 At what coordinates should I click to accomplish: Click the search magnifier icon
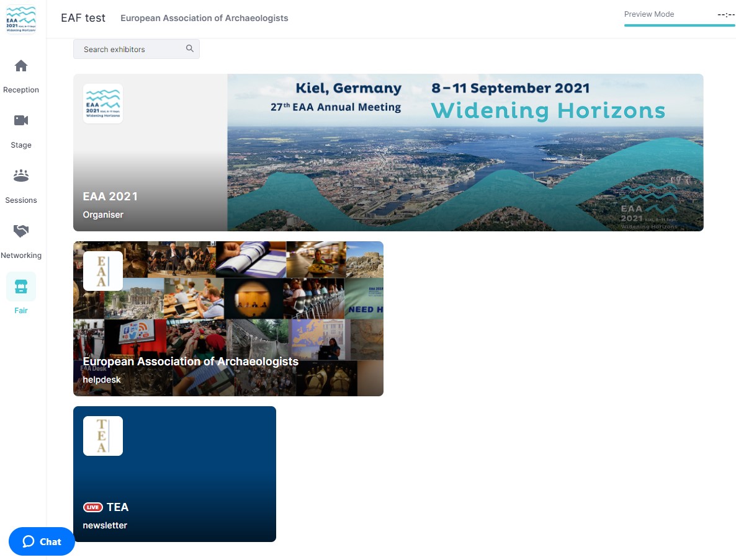pos(190,49)
